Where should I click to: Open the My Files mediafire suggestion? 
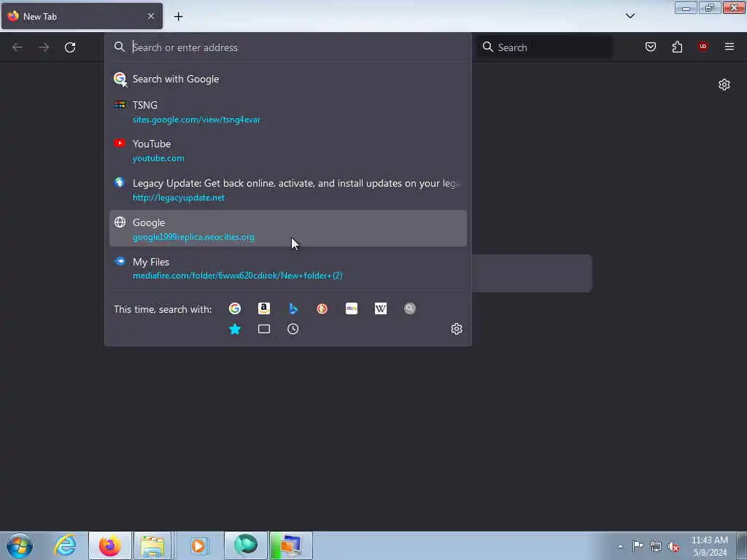click(x=287, y=268)
